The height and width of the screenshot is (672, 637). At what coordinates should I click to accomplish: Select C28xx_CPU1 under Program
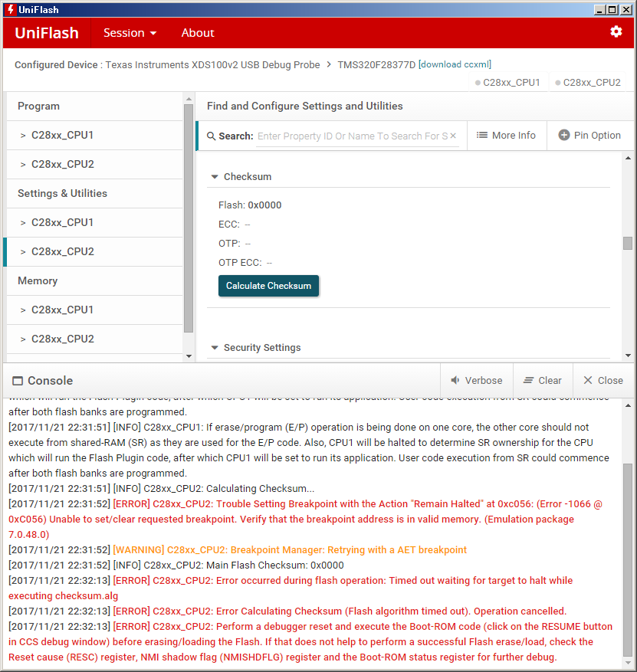click(x=95, y=135)
